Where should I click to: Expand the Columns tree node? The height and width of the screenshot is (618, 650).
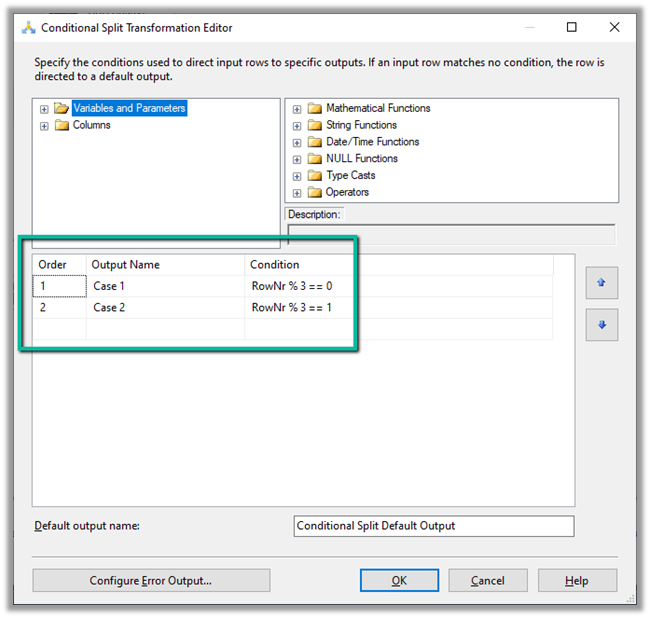click(x=44, y=125)
